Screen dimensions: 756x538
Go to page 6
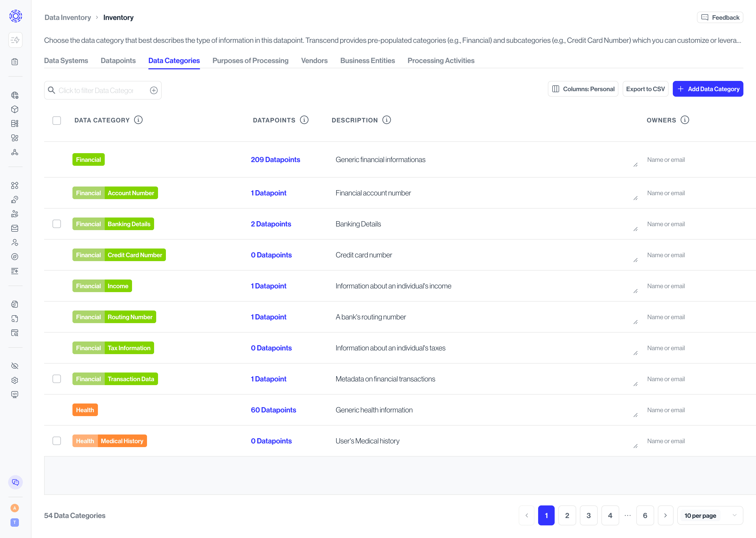tap(645, 515)
